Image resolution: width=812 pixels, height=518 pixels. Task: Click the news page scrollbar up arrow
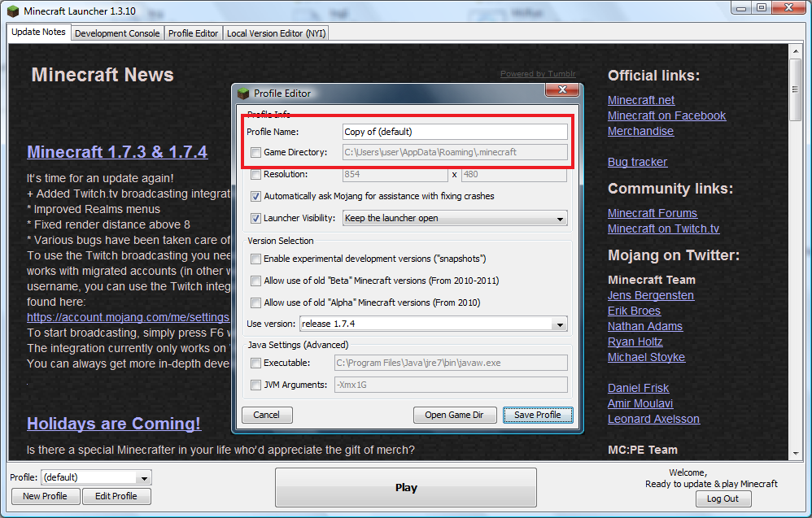[x=796, y=50]
